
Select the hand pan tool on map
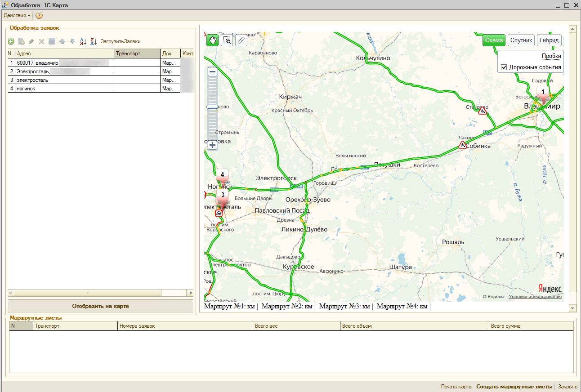[x=212, y=40]
